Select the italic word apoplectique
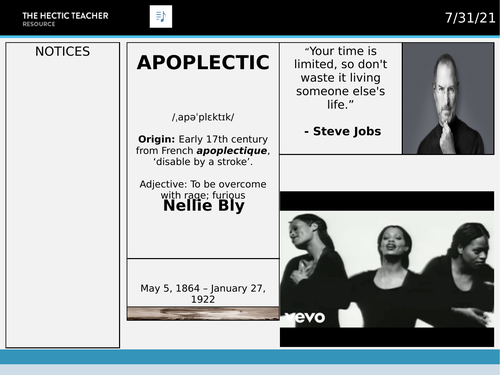 [232, 151]
